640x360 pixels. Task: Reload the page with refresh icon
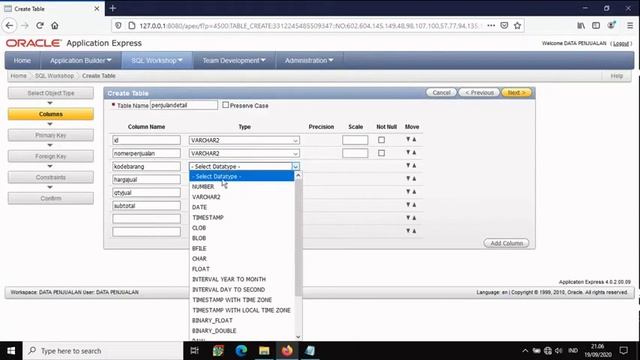pyautogui.click(x=40, y=26)
